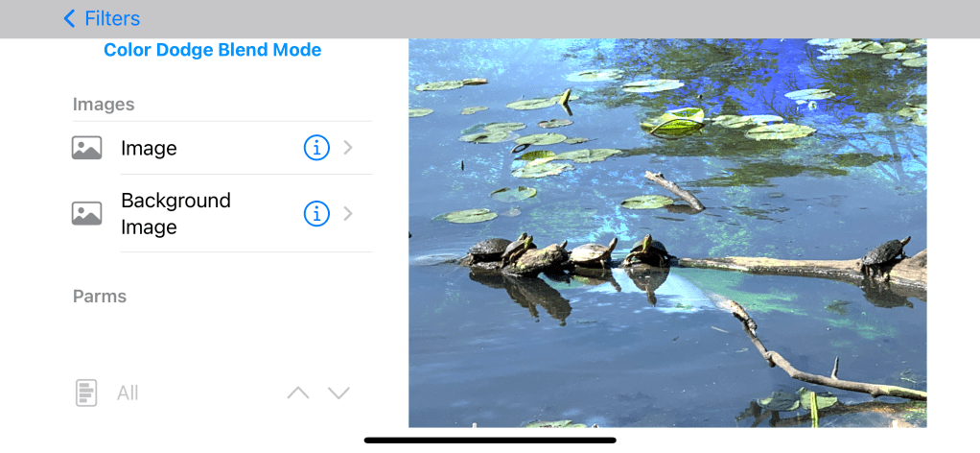Image resolution: width=980 pixels, height=453 pixels.
Task: Expand the Background Image disclosure chevron
Action: coord(348,213)
